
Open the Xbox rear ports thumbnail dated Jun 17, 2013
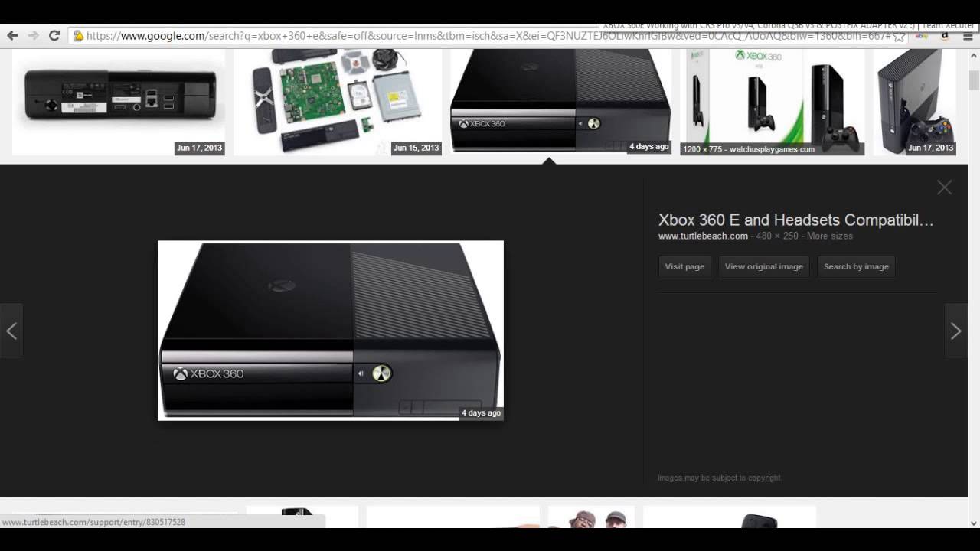(119, 102)
